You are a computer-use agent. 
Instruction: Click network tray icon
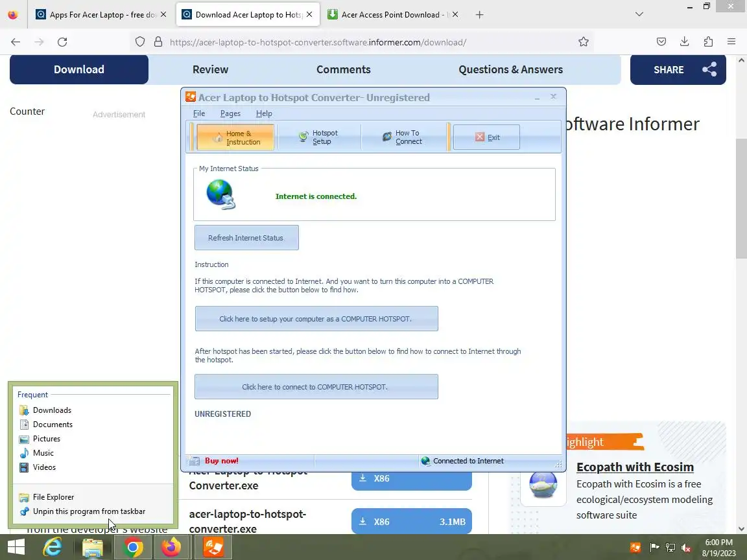[670, 548]
